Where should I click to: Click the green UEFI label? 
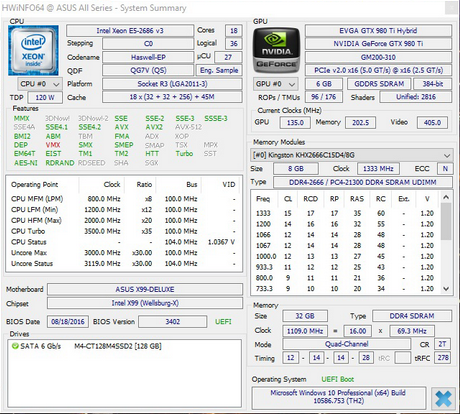tap(223, 322)
